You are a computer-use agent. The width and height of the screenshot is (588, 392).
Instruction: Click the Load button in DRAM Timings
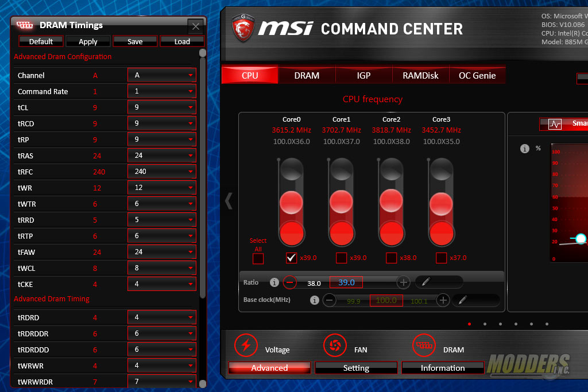182,41
